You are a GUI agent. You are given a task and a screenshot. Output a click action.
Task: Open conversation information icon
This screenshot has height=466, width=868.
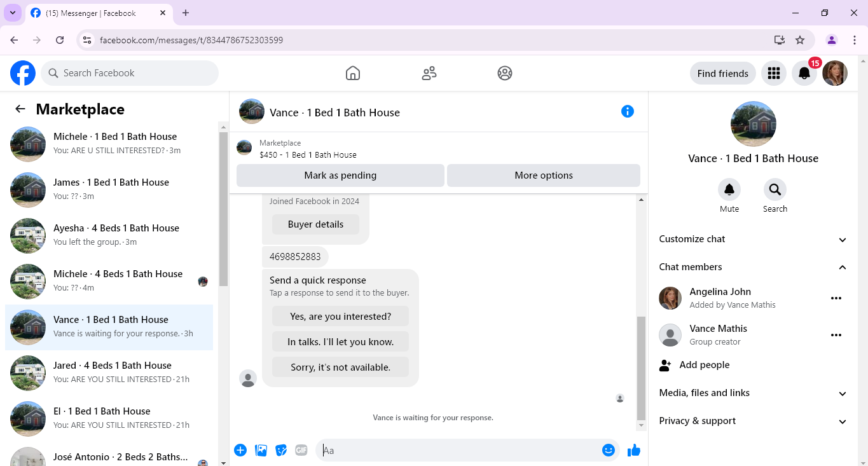click(x=628, y=112)
